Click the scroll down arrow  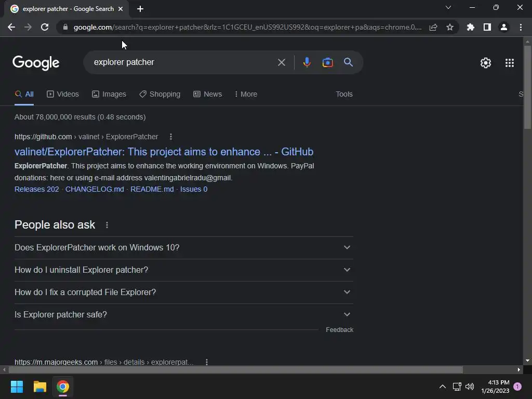527,361
